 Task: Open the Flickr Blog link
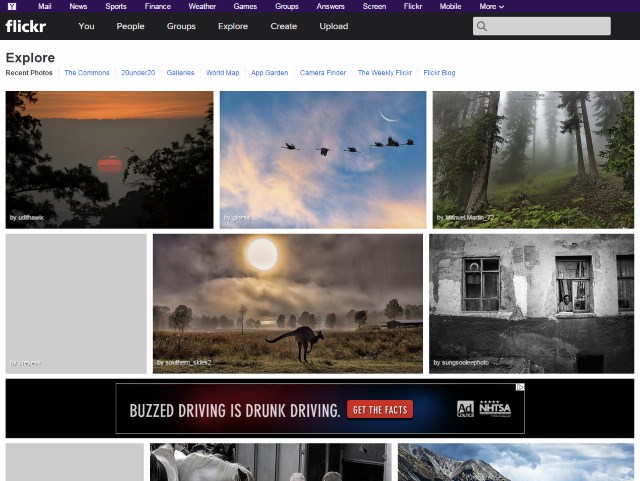click(439, 73)
